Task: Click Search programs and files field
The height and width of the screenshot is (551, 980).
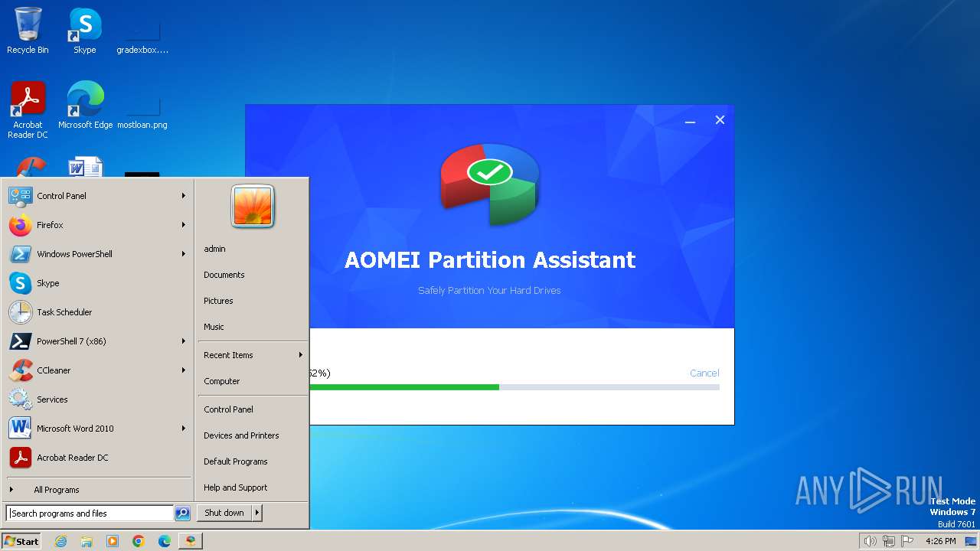Action: pyautogui.click(x=90, y=514)
